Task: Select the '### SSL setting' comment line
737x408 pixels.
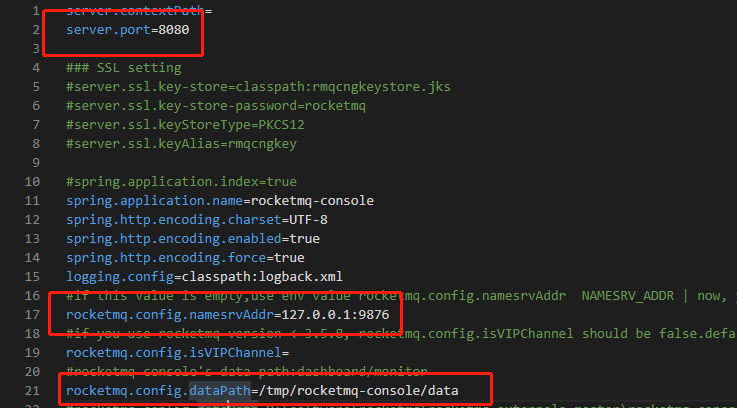Action: pyautogui.click(x=124, y=68)
